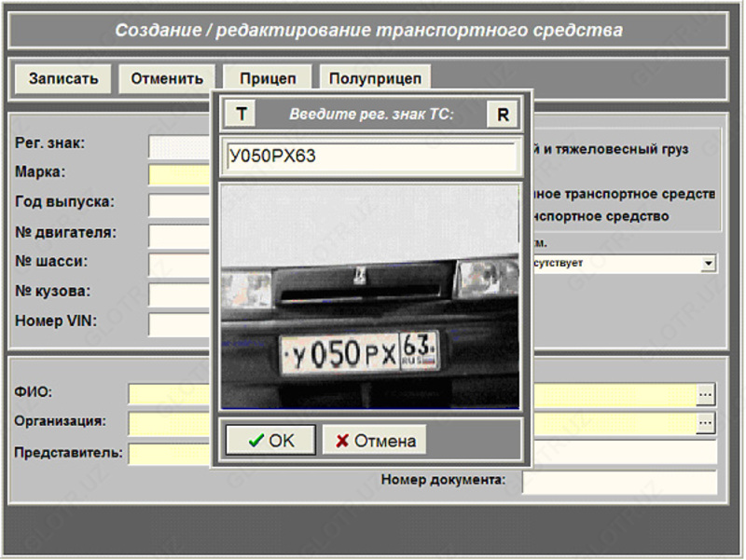Image resolution: width=746 pixels, height=560 pixels.
Task: Click the Рег. знак input field
Action: 179,144
